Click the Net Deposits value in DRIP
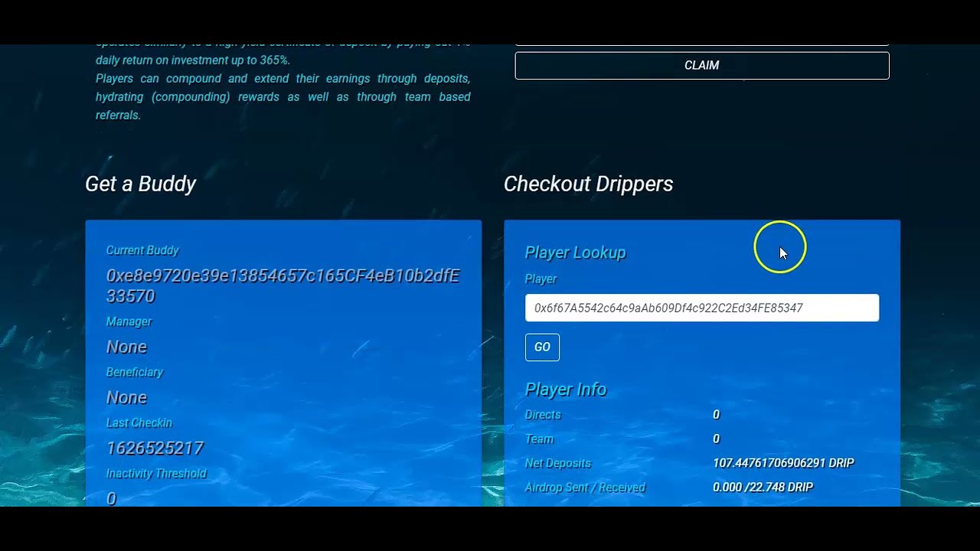The height and width of the screenshot is (551, 980). tap(783, 463)
